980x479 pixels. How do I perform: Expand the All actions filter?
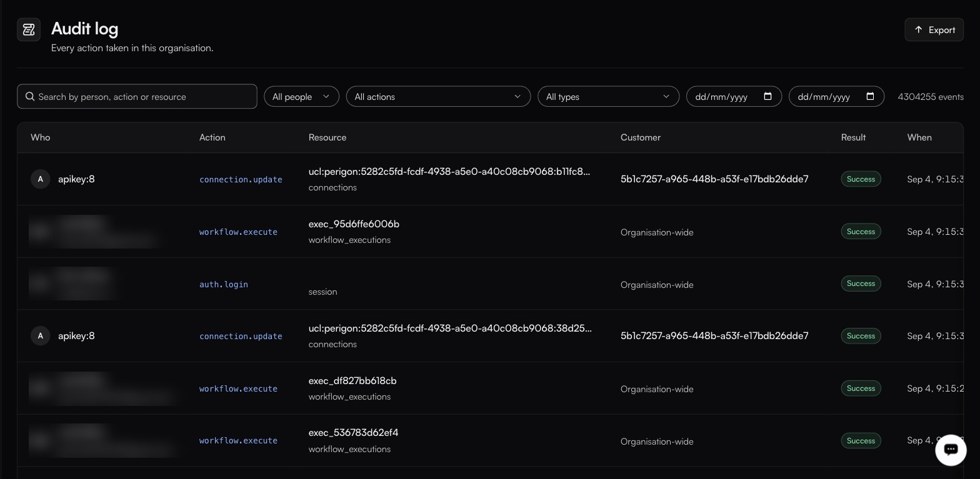click(x=438, y=96)
